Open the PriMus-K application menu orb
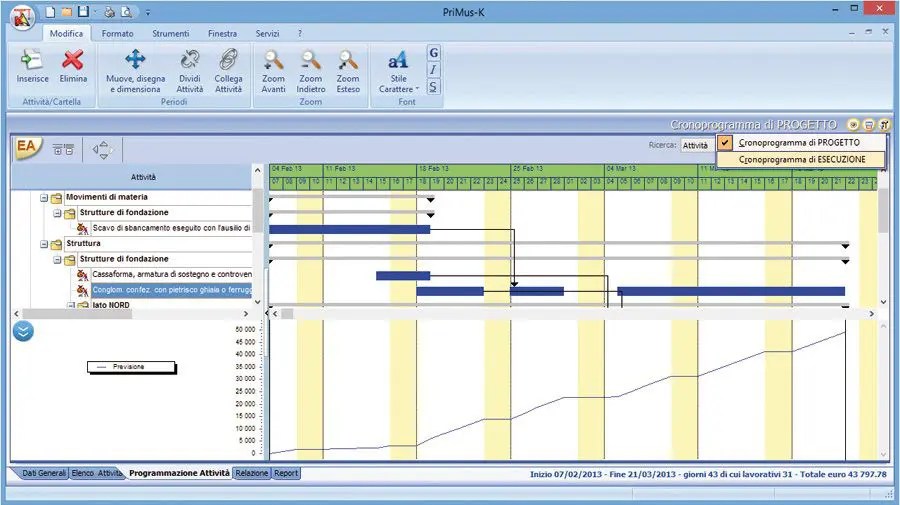 click(22, 16)
